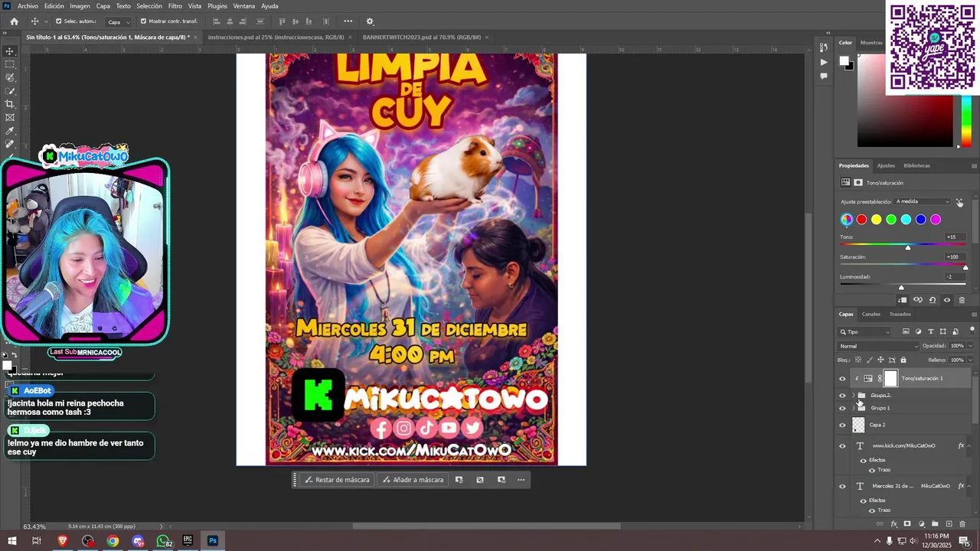Switch to the Ajustes tab
The width and height of the screenshot is (980, 551).
(x=886, y=165)
